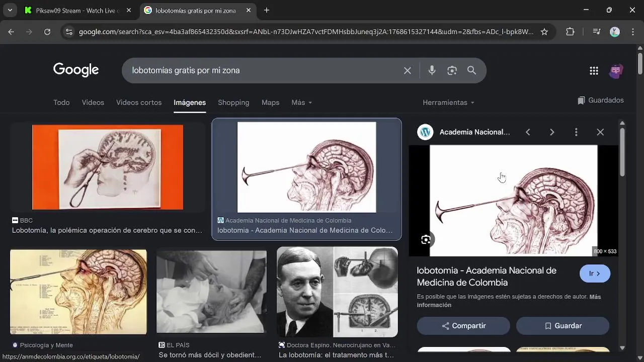Viewport: 644px width, 362px height.
Task: Click the Guardar button
Action: (562, 326)
